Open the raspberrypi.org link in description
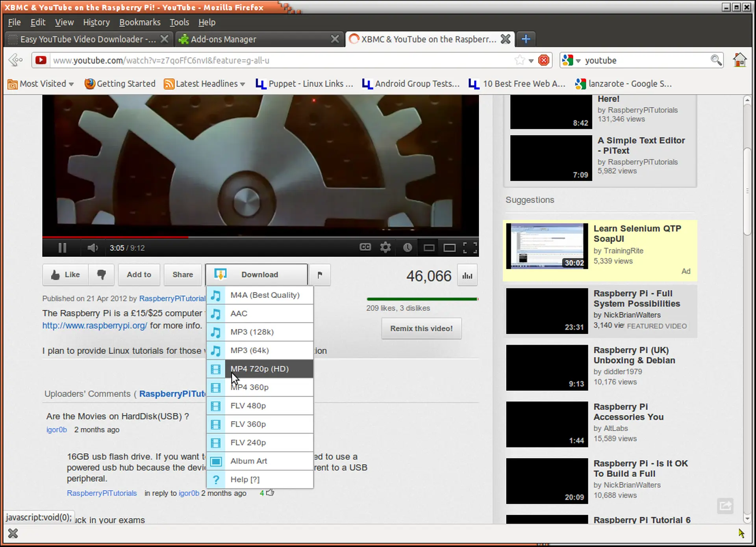The image size is (756, 547). [94, 326]
